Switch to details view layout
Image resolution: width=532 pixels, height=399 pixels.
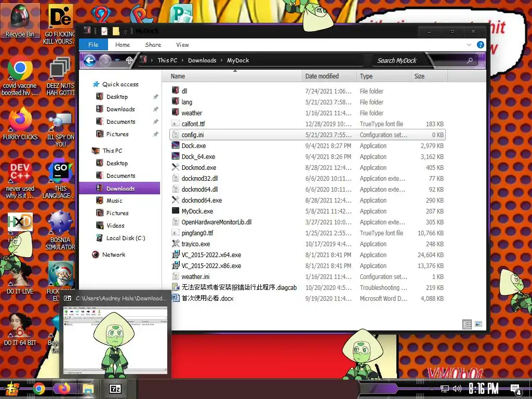pyautogui.click(x=467, y=324)
